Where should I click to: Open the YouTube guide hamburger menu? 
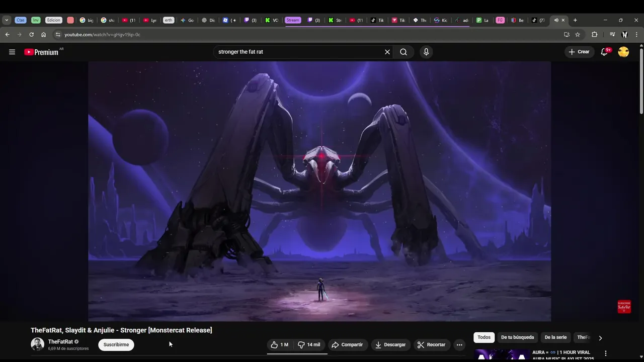pyautogui.click(x=12, y=52)
